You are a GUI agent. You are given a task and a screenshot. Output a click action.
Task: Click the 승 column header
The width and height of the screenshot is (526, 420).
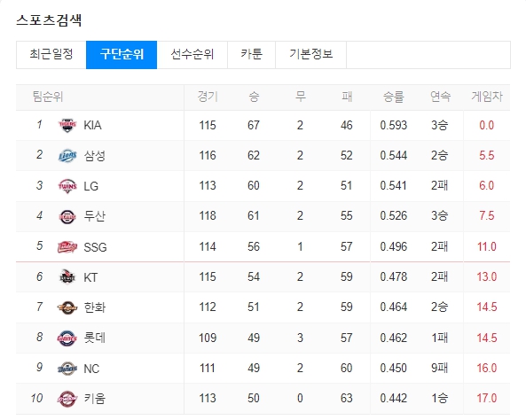254,97
